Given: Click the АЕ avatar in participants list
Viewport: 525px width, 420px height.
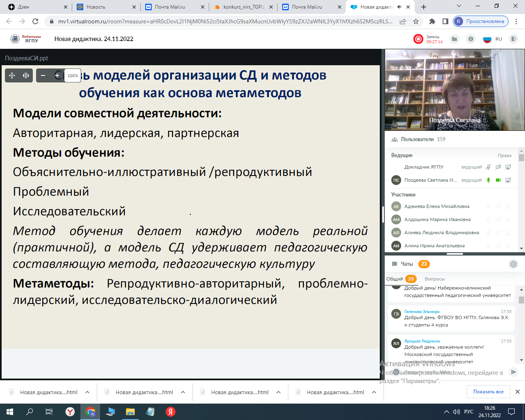Looking at the screenshot, I should (396, 206).
